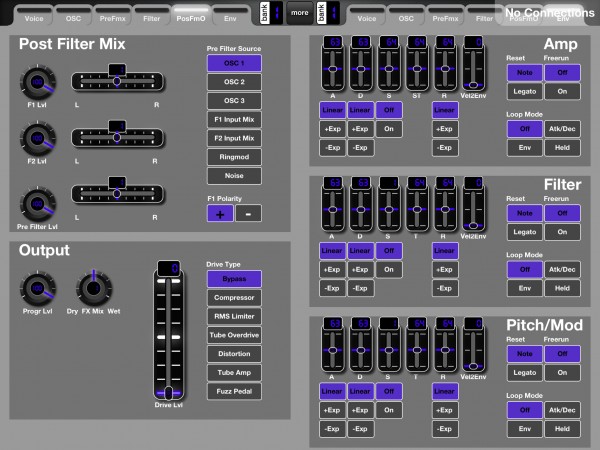Image resolution: width=600 pixels, height=450 pixels.
Task: Select F2 Input Mix as source
Action: tap(234, 138)
